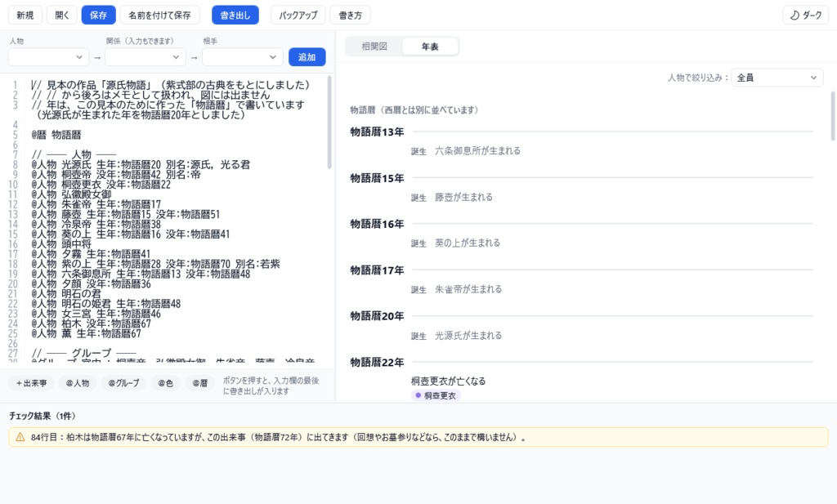Save the document with 保存
Screen dimensions: 837x504
click(x=98, y=15)
